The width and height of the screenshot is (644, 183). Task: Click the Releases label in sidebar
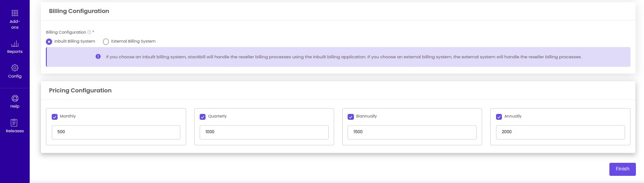click(15, 131)
